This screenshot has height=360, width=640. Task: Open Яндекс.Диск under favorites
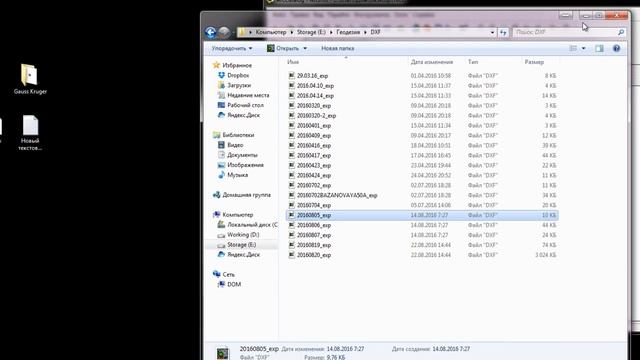(239, 115)
